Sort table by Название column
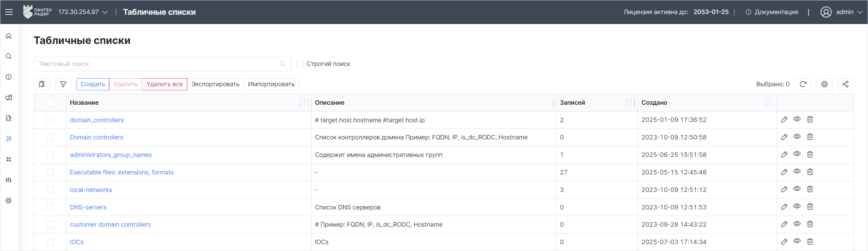This screenshot has width=868, height=251. (303, 103)
